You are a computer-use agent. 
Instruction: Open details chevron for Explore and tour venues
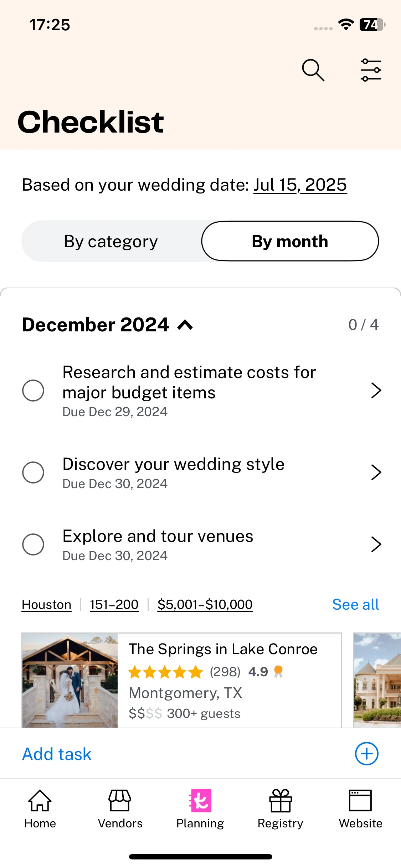pyautogui.click(x=376, y=544)
